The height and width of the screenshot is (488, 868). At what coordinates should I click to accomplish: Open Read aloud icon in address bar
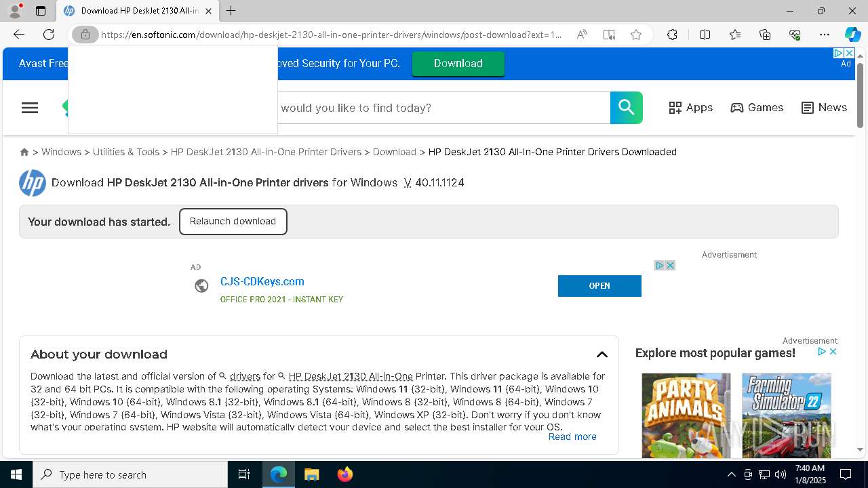(x=582, y=35)
